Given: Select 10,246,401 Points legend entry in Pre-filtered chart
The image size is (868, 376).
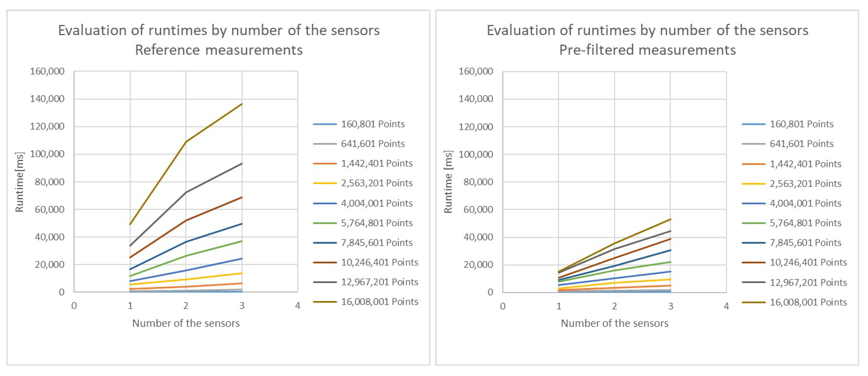Looking at the screenshot, I should point(808,263).
